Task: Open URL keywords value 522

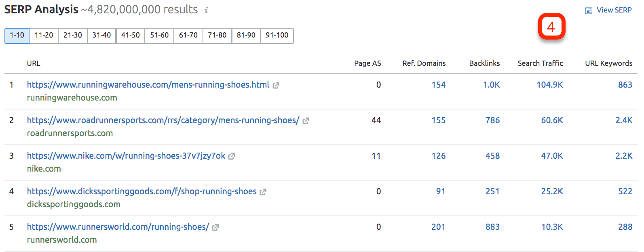Action: coord(625,191)
